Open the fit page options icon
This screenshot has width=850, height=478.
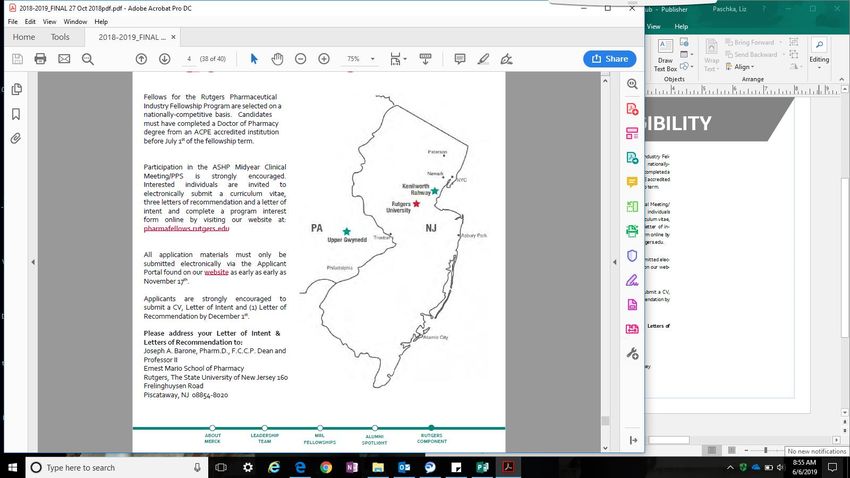click(x=395, y=59)
